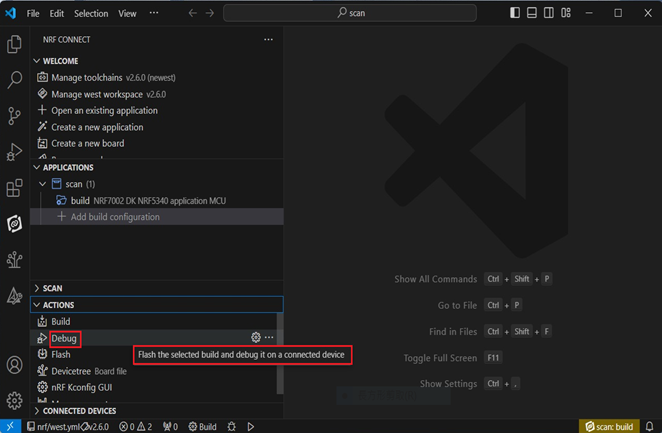
Task: Open the Selection menu
Action: coord(91,14)
